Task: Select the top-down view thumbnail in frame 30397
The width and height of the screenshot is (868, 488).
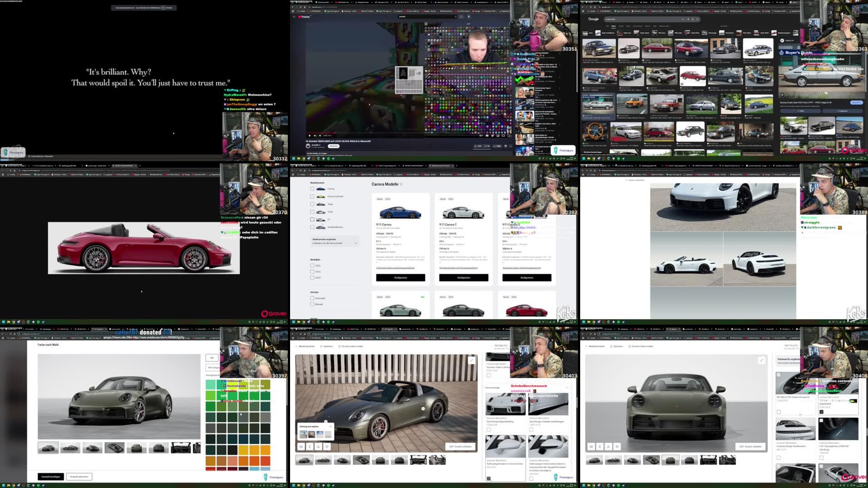Action: click(x=114, y=448)
